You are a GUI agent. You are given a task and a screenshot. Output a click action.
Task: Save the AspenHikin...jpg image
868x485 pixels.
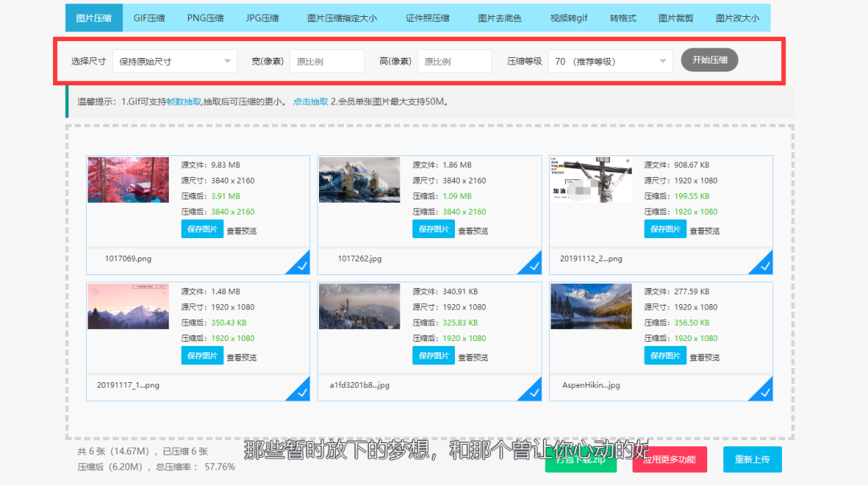[665, 356]
